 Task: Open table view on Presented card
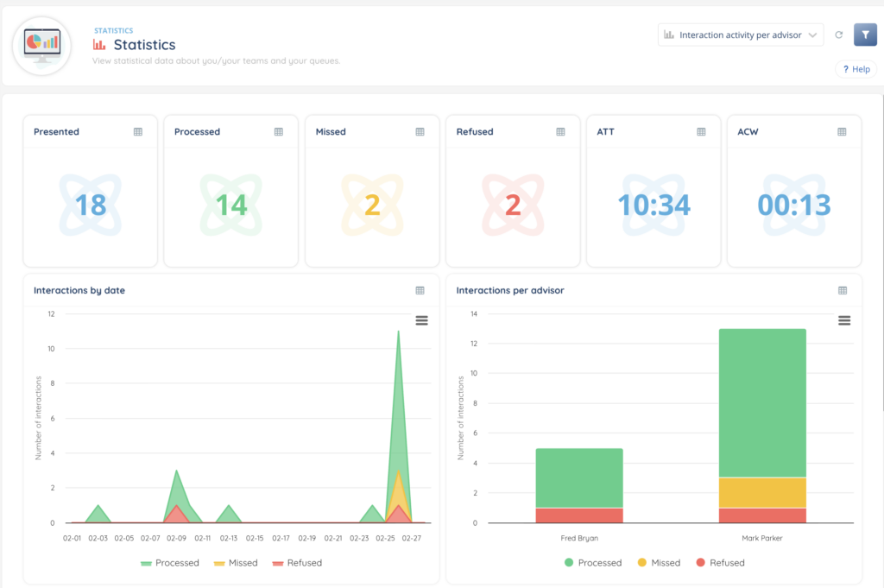point(138,132)
